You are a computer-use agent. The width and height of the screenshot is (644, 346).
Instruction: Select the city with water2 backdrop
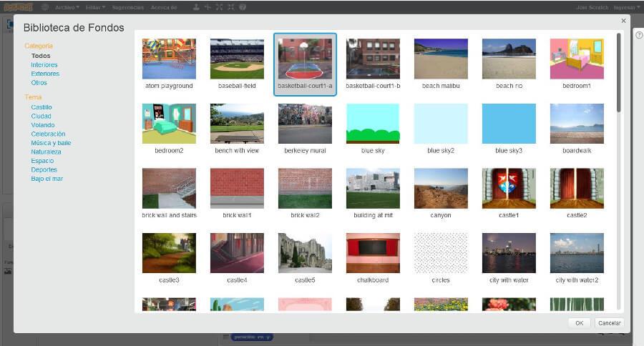(x=577, y=253)
